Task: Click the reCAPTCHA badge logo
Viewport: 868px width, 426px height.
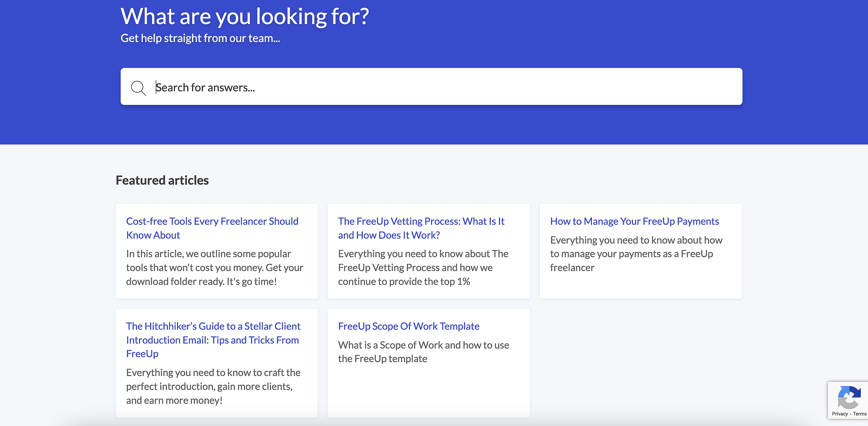Action: tap(849, 397)
